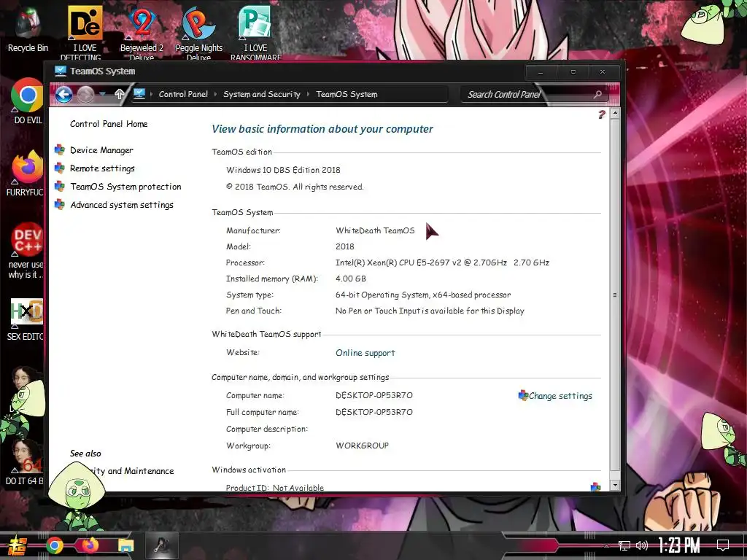This screenshot has height=560, width=747.
Task: Launch the Peggle Nights Deluxe shortcut
Action: coord(198,32)
